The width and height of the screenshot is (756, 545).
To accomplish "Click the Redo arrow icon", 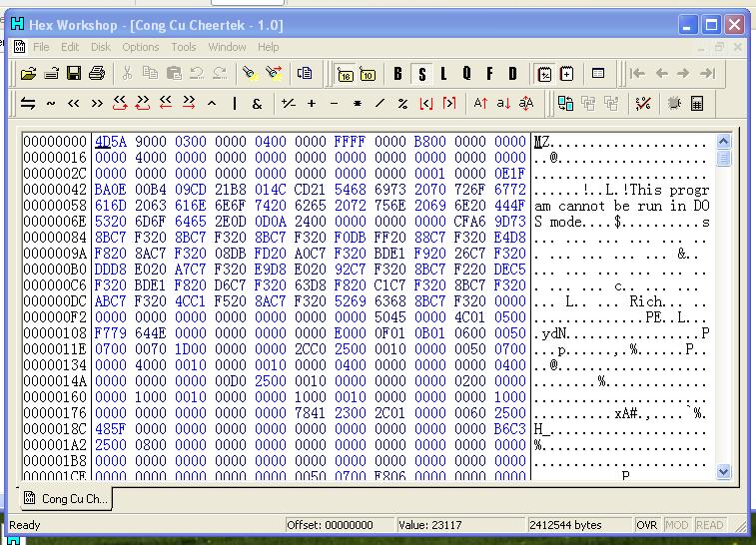I will point(220,73).
